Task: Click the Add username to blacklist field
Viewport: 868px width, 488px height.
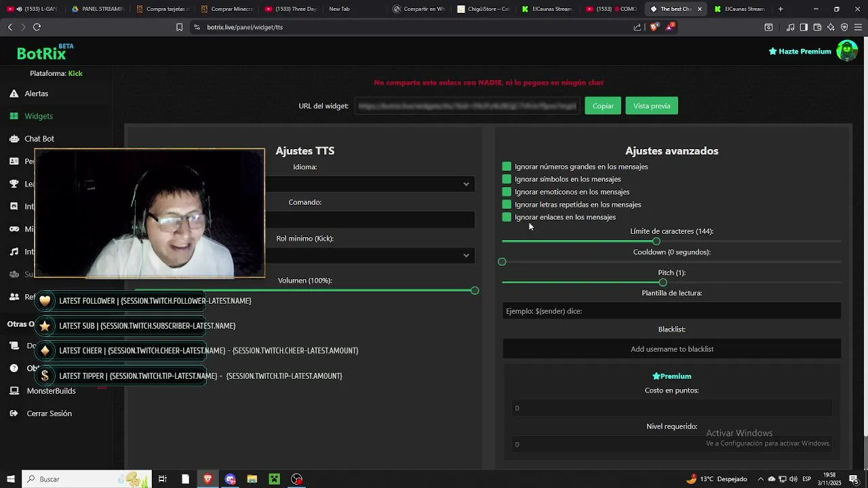Action: point(671,349)
